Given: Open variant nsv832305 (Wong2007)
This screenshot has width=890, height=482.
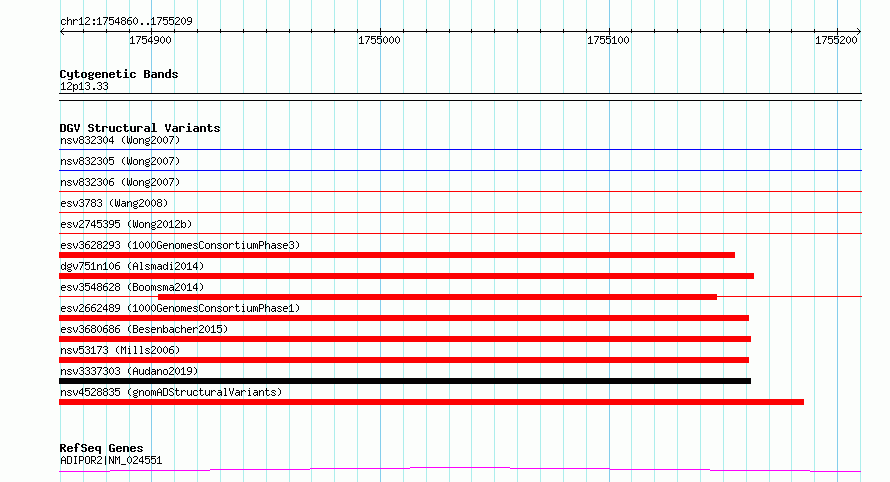Looking at the screenshot, I should tap(120, 161).
